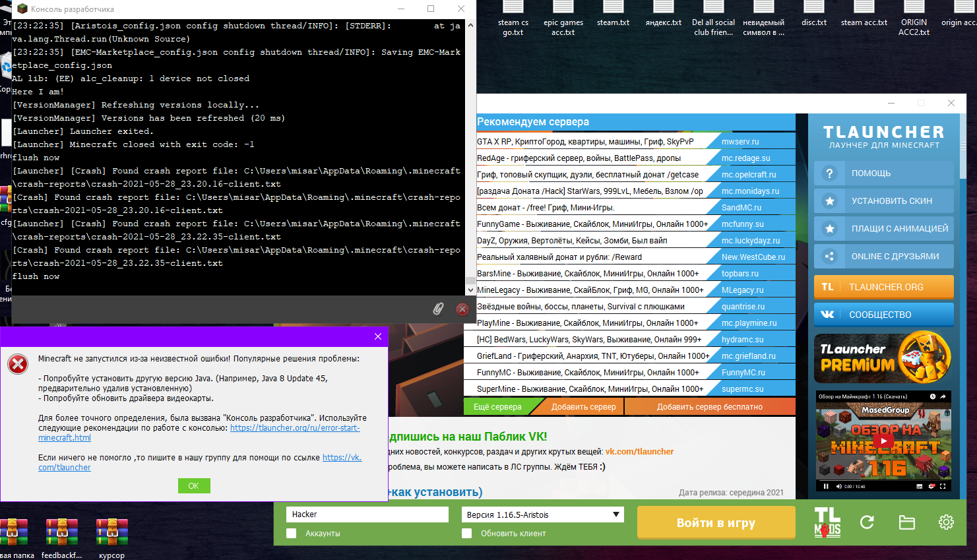This screenshot has width=977, height=560.
Task: Select server hydramc.su
Action: point(743,340)
